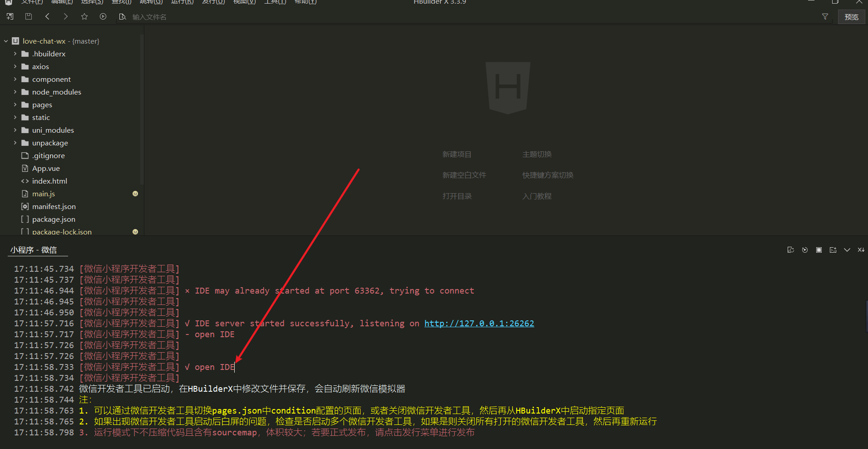
Task: Expand the axios folder arrow
Action: [x=15, y=66]
